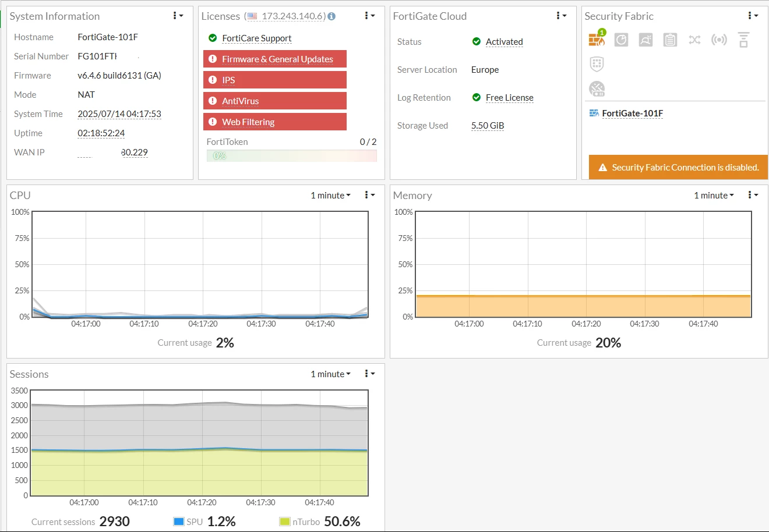
Task: Click the warning icon on Web Filtering row
Action: click(213, 122)
